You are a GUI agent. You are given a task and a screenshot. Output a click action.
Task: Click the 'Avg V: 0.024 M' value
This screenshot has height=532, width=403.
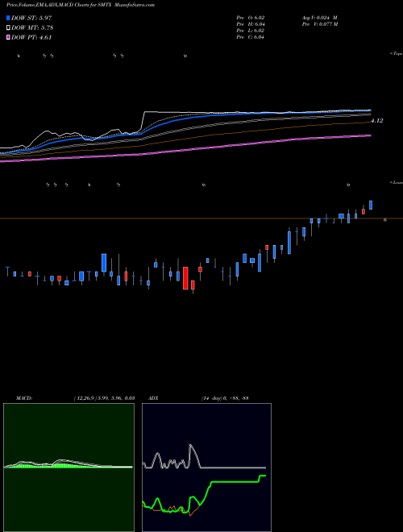tap(319, 18)
